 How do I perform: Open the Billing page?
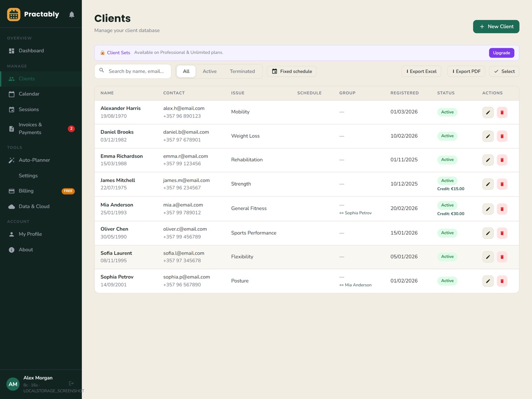click(x=41, y=191)
